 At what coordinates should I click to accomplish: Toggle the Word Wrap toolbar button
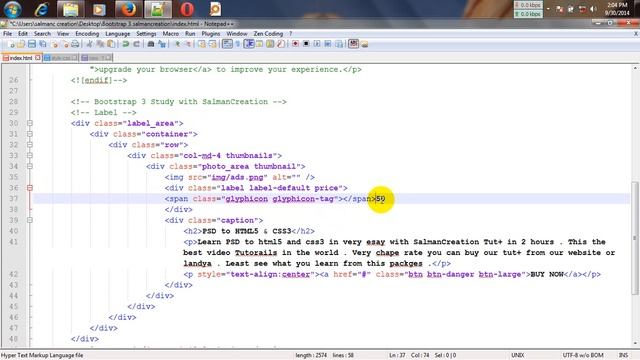point(227,44)
